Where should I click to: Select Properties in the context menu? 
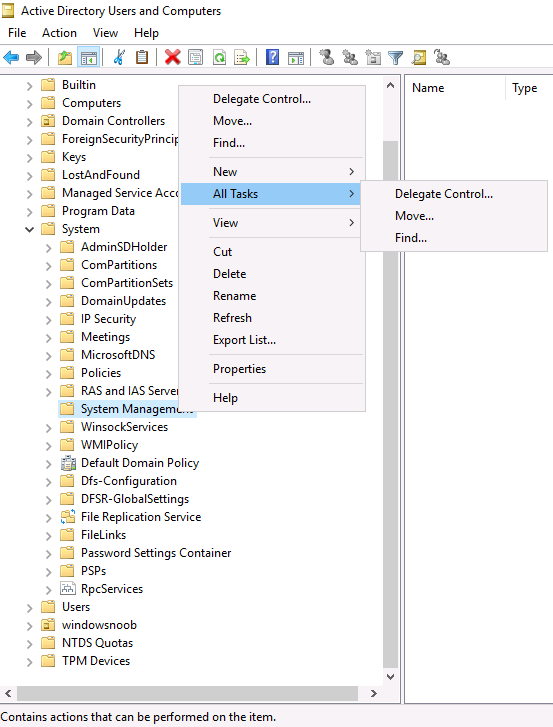point(272,369)
